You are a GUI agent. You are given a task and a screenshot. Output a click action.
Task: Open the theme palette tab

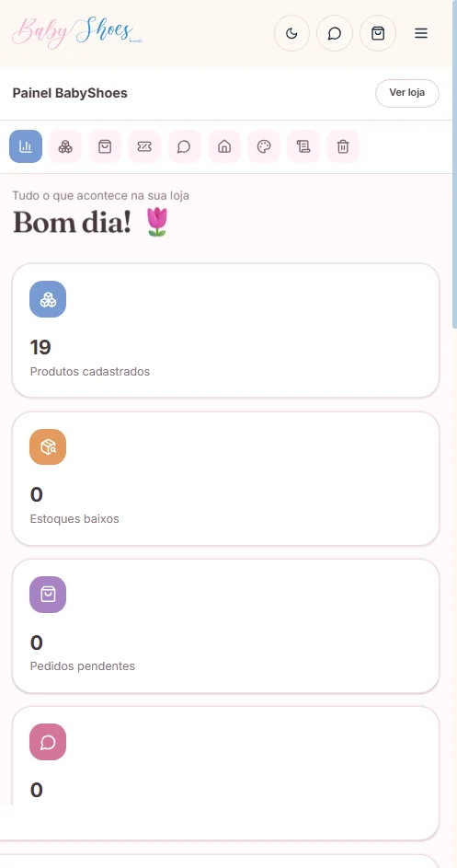tap(264, 146)
